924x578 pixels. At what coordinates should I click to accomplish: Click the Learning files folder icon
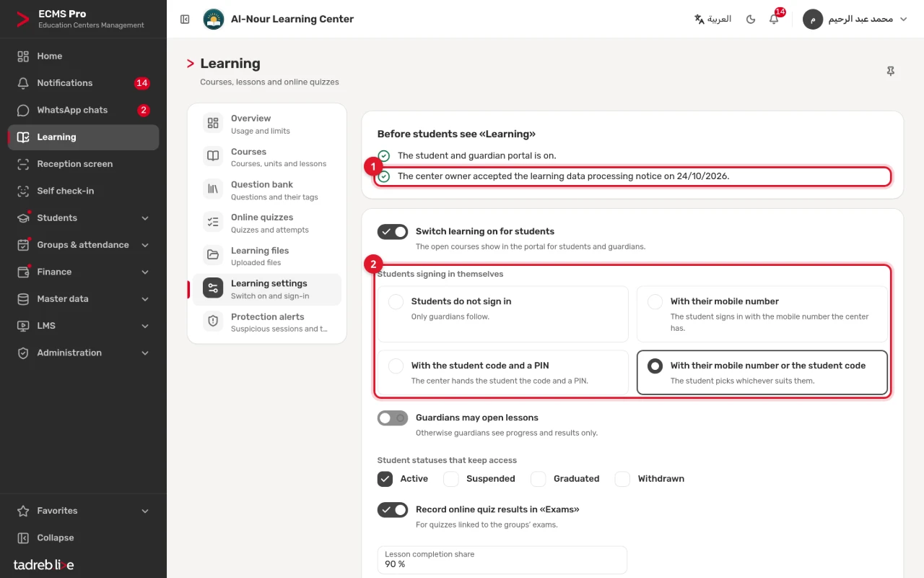(213, 255)
